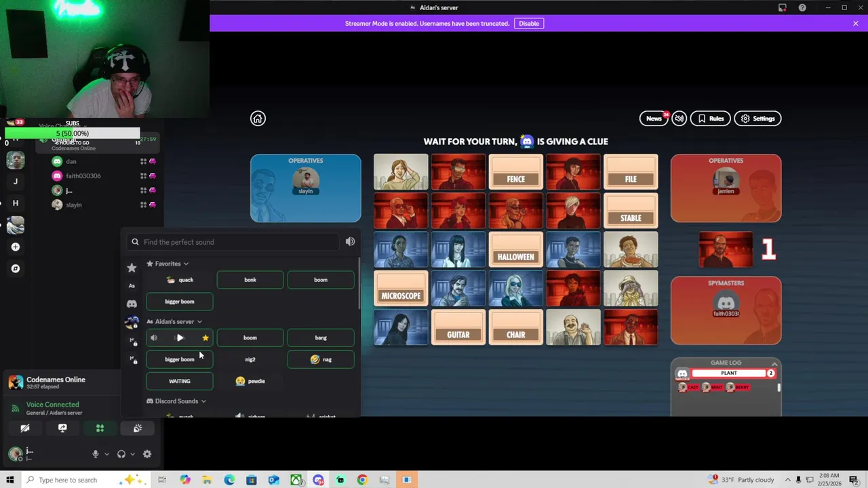
Task: Play the nig2 sound
Action: [250, 359]
